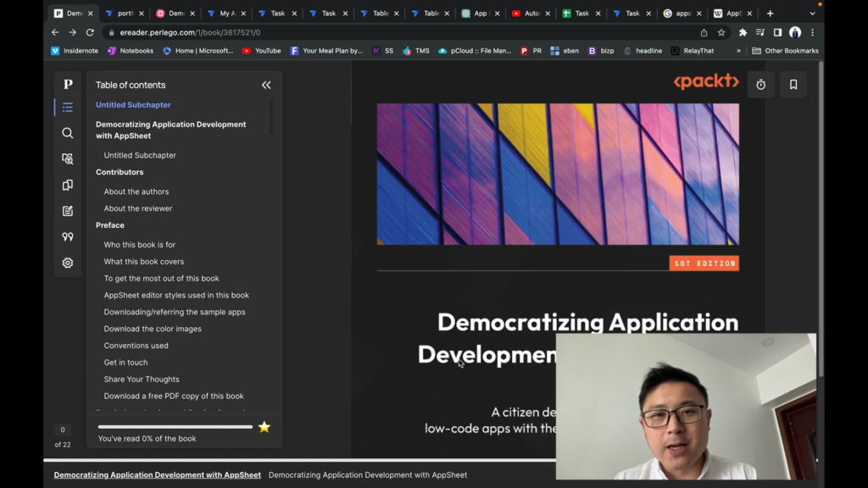Image resolution: width=868 pixels, height=488 pixels.
Task: Expand the hidden bookmarks overflow chevron
Action: click(x=738, y=51)
